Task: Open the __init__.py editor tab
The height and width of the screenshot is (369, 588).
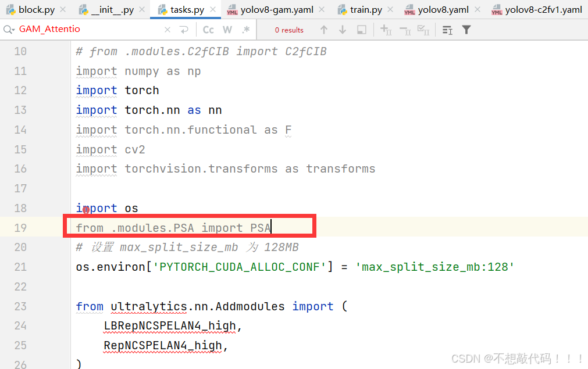Action: pyautogui.click(x=112, y=10)
